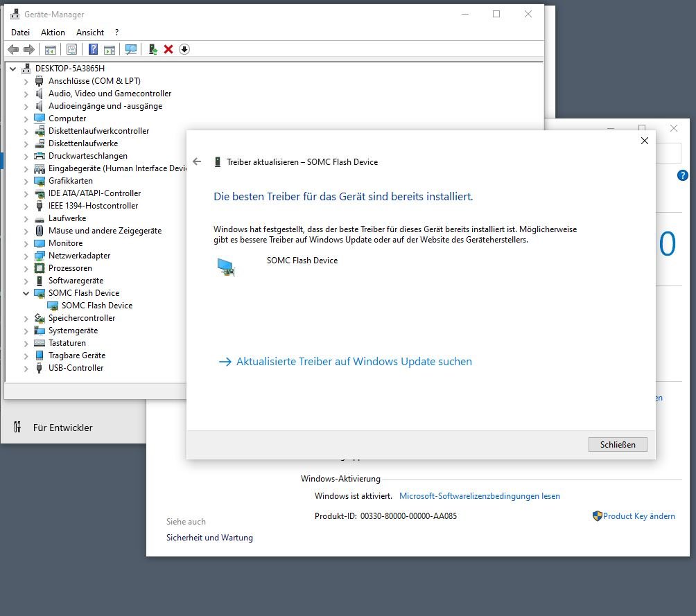Image resolution: width=696 pixels, height=616 pixels.
Task: Disable device using the down-arrow circle icon
Action: pyautogui.click(x=184, y=49)
